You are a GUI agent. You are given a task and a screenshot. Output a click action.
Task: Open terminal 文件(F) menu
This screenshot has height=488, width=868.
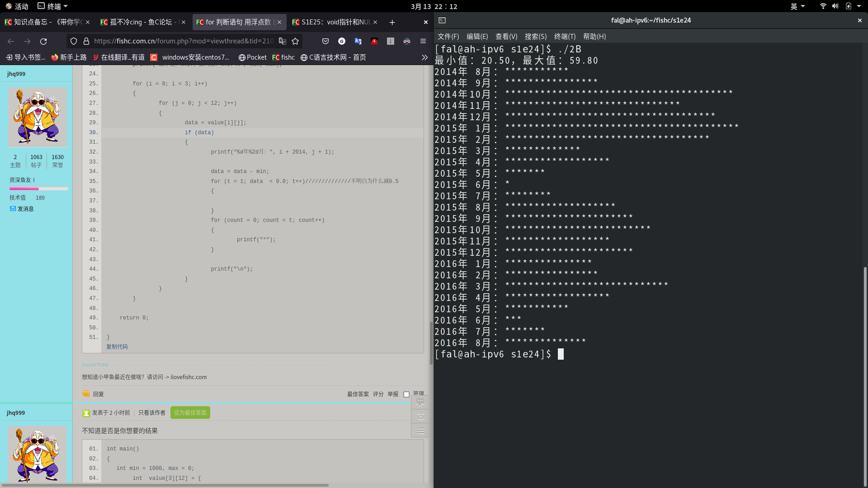click(x=448, y=37)
